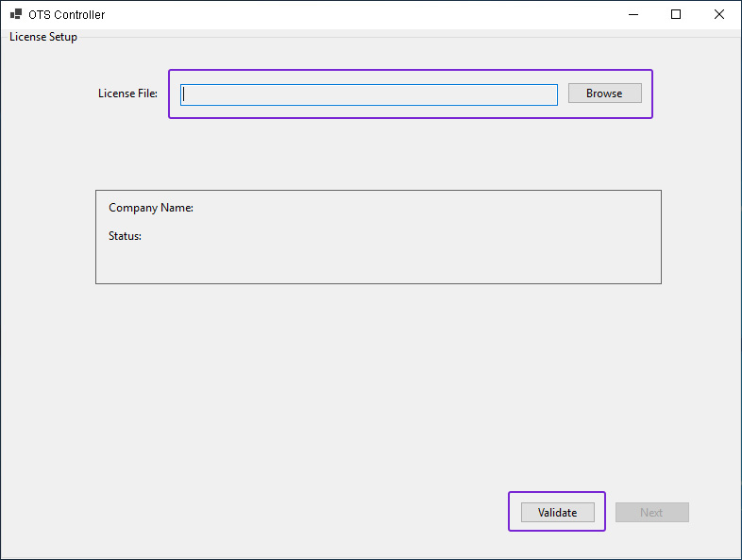Click the empty space left of Validate button
The image size is (742, 560).
click(x=283, y=513)
